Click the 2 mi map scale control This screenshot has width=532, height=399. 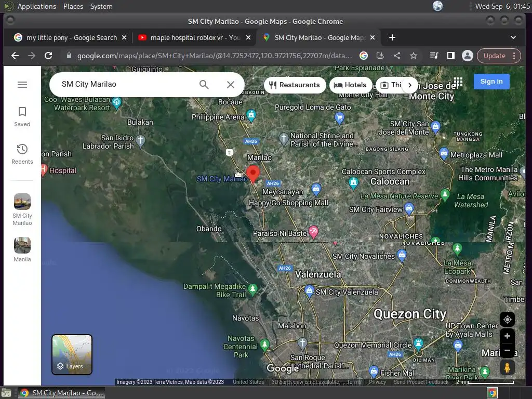485,382
